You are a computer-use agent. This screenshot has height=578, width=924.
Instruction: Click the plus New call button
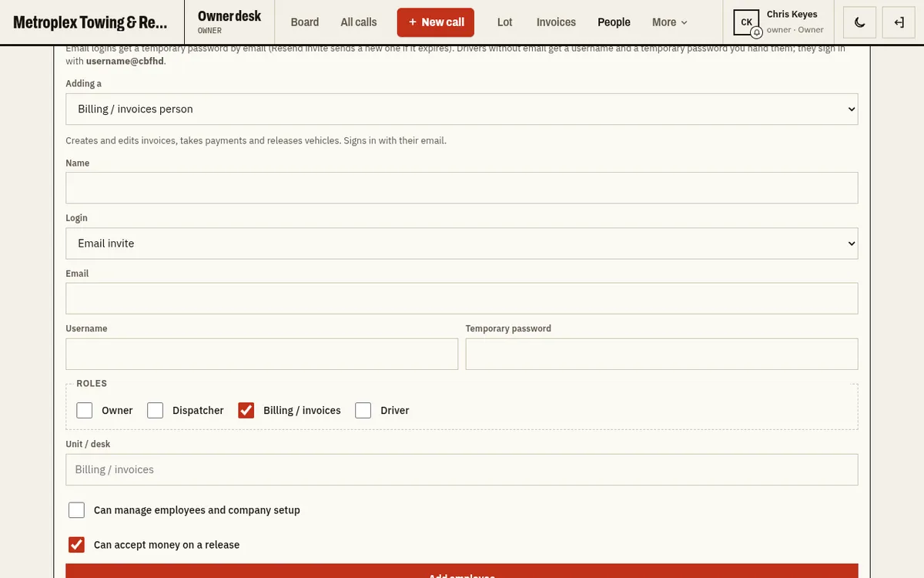[x=436, y=22]
